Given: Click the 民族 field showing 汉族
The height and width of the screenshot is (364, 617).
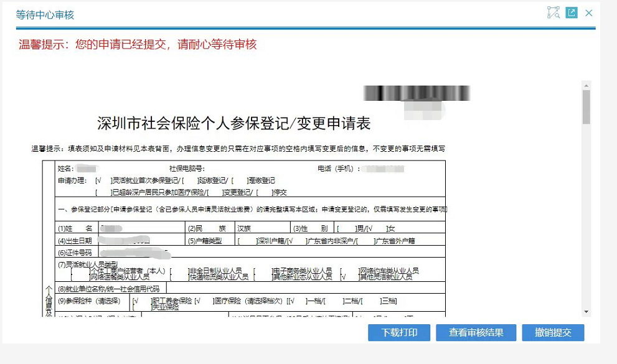Looking at the screenshot, I should click(x=263, y=228).
